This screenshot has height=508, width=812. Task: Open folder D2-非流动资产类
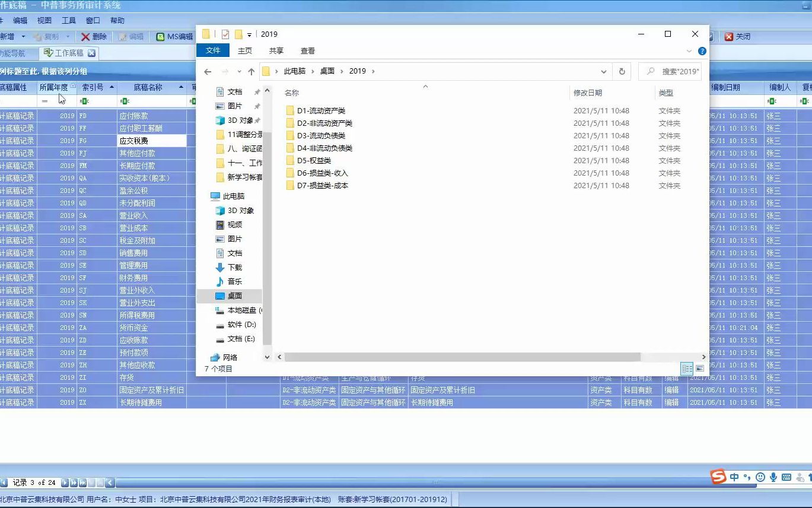324,123
